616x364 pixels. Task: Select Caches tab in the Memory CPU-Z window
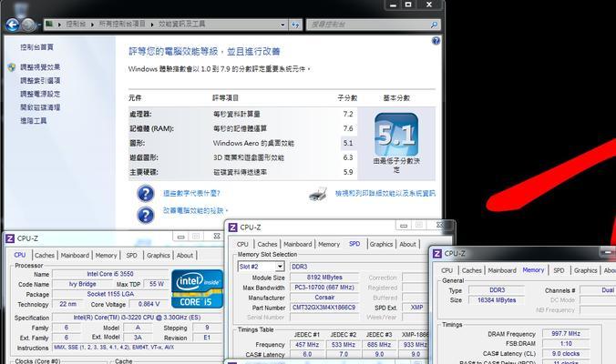pyautogui.click(x=471, y=270)
